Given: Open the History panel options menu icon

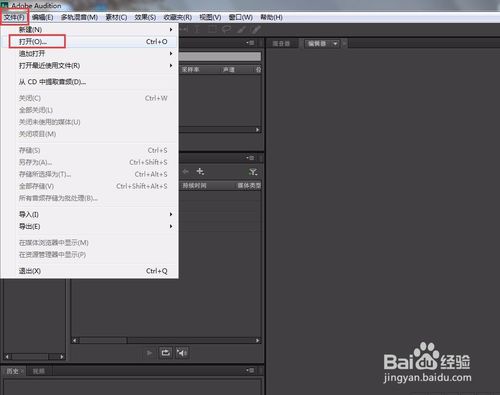Looking at the screenshot, I should [250, 370].
